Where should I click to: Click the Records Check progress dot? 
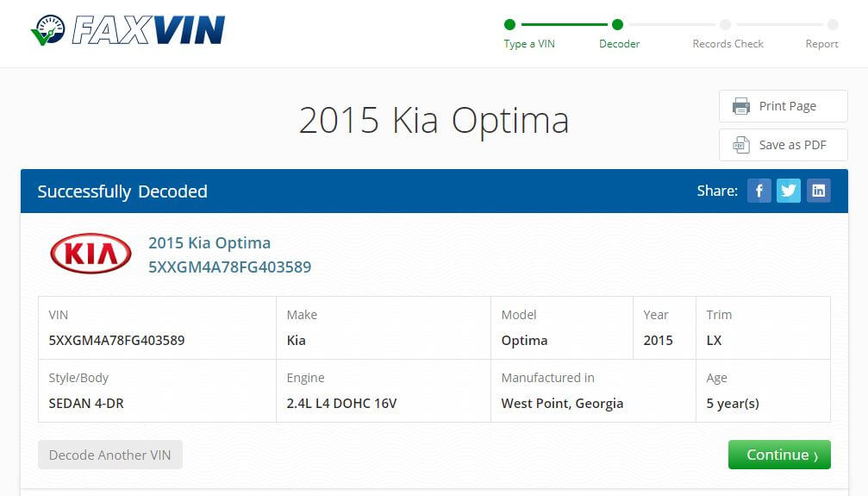pos(725,24)
